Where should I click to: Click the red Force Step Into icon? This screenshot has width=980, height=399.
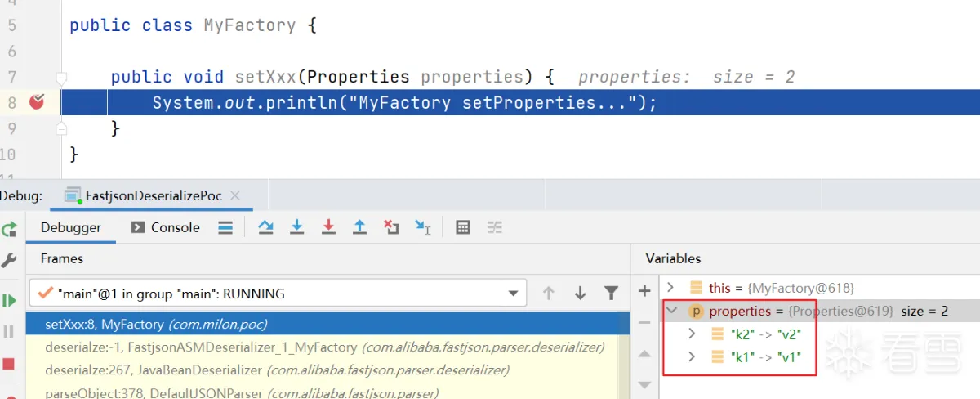328,227
